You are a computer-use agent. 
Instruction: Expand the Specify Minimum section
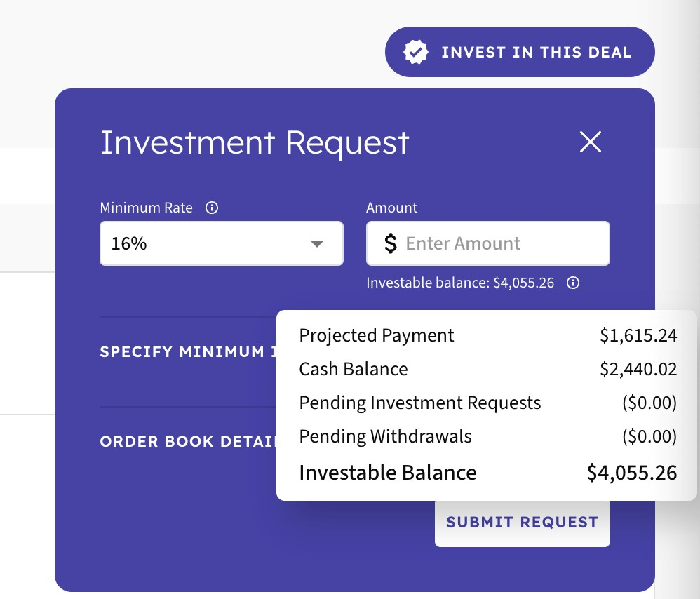click(x=188, y=351)
